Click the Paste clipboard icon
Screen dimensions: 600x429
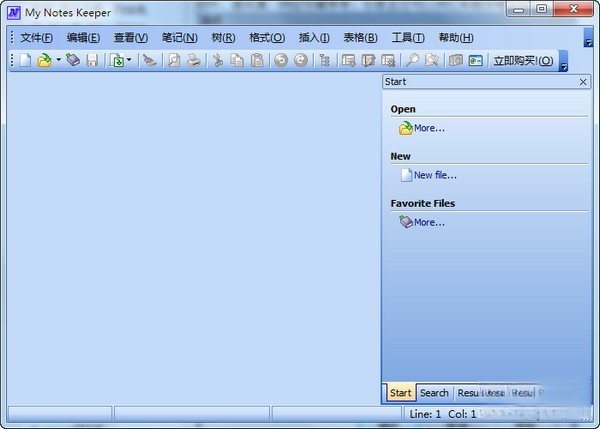pos(256,61)
